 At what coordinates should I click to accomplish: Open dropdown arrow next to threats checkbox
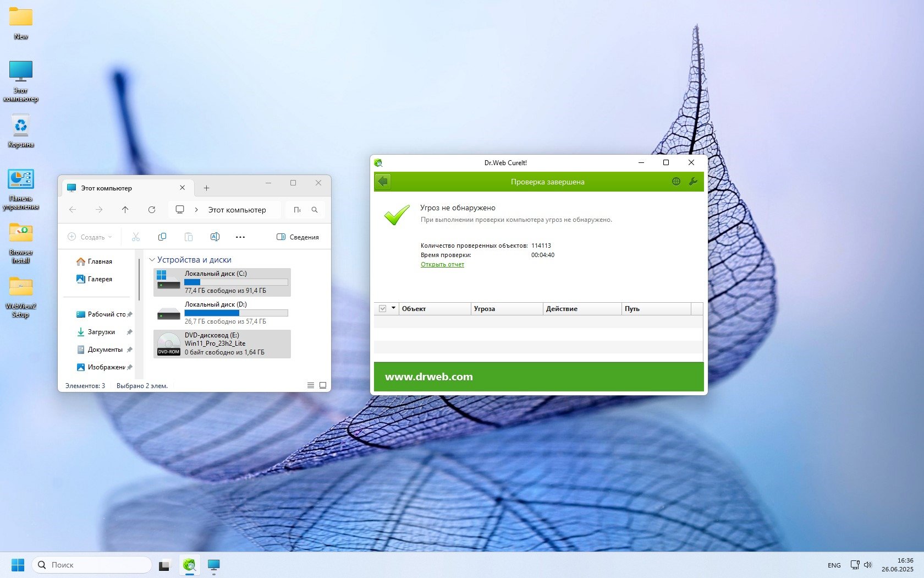coord(394,309)
